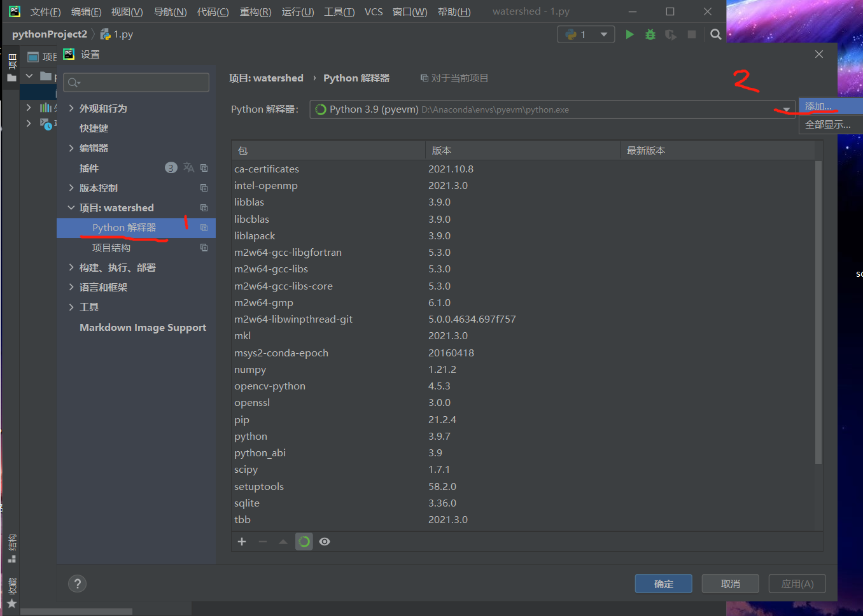863x616 pixels.
Task: Click the 最新版本 column header
Action: tap(717, 150)
